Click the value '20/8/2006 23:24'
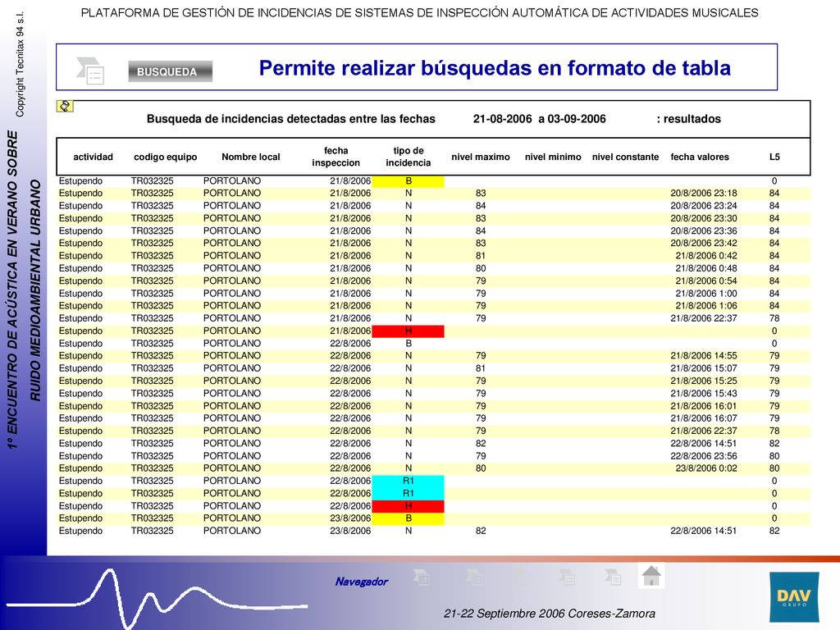 click(703, 206)
